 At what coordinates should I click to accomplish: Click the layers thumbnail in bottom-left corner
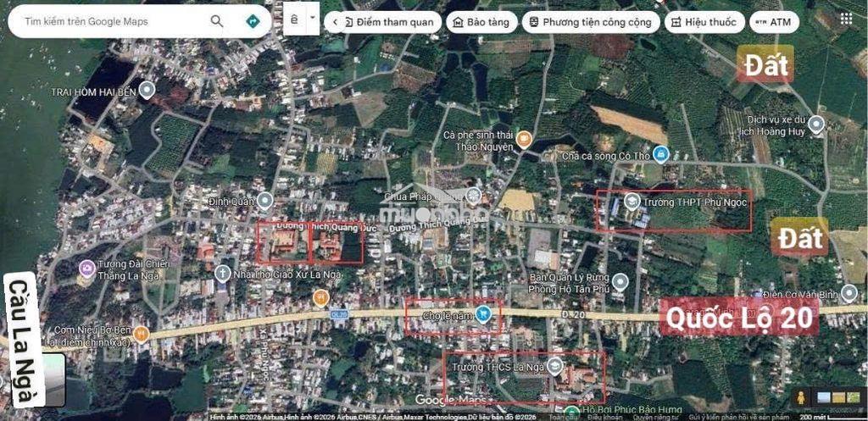coord(53,380)
